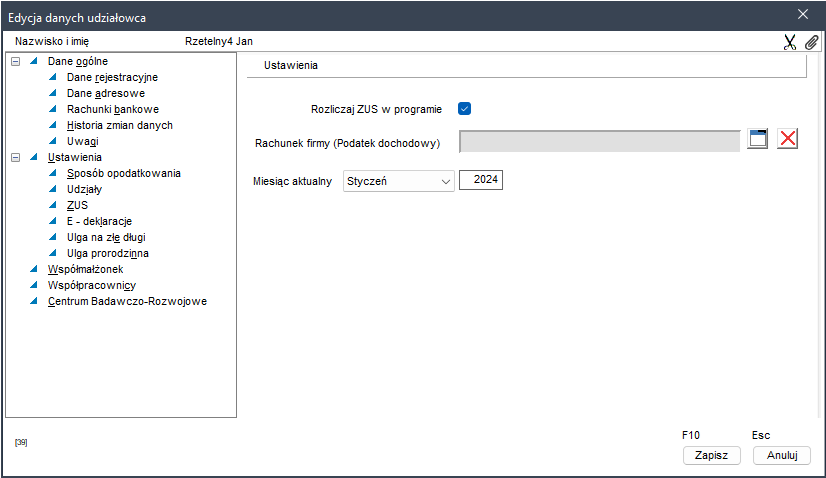826x478 pixels.
Task: Click the scissors icon in top right
Action: tap(790, 42)
